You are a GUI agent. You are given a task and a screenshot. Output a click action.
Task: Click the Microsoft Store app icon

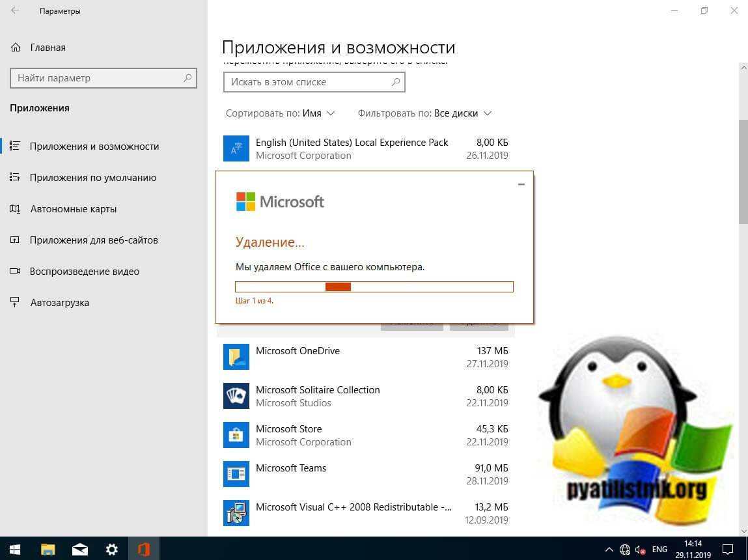pos(236,435)
